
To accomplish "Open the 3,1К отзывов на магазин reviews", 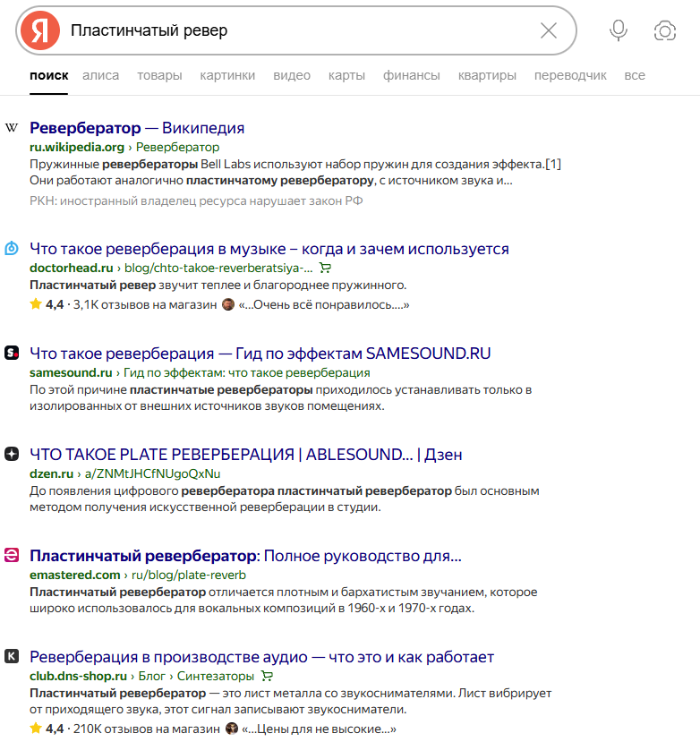I will (x=145, y=304).
